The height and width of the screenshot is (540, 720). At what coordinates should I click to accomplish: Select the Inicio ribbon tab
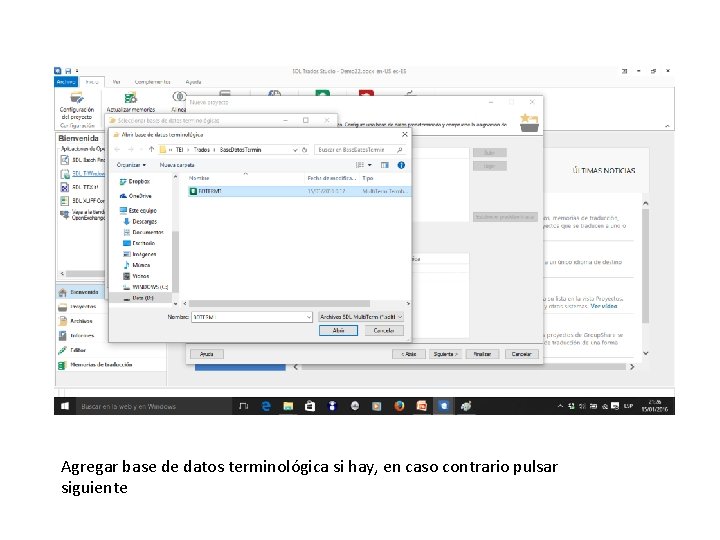[92, 82]
